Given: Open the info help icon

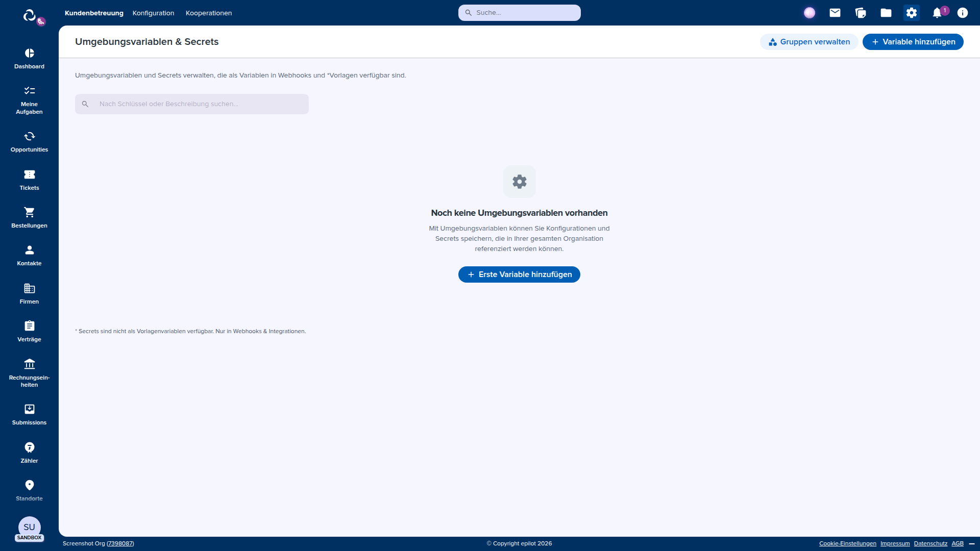Looking at the screenshot, I should pos(963,13).
